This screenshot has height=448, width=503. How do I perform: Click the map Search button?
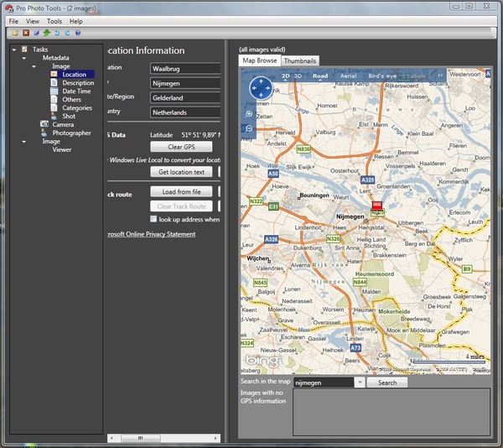pyautogui.click(x=387, y=383)
